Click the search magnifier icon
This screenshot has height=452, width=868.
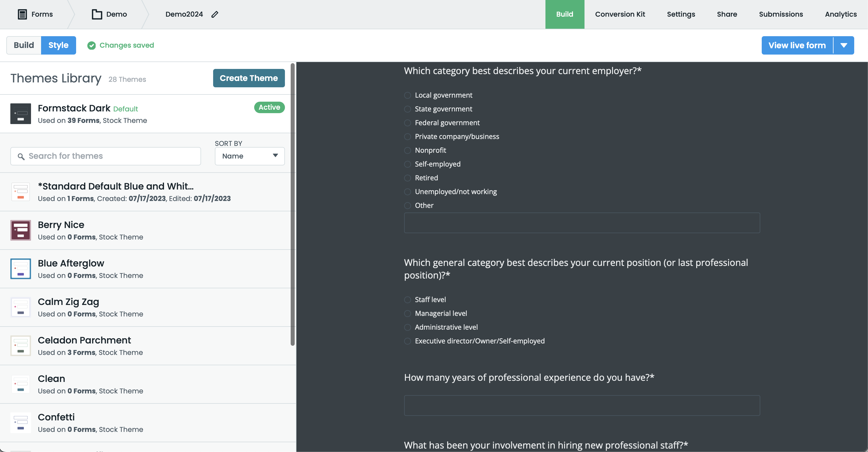click(21, 156)
